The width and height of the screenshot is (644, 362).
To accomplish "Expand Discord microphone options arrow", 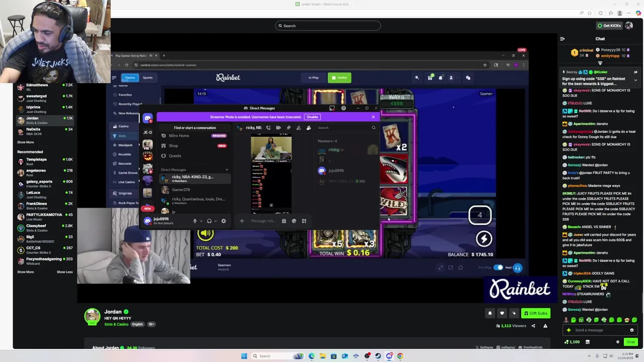I will (x=201, y=221).
